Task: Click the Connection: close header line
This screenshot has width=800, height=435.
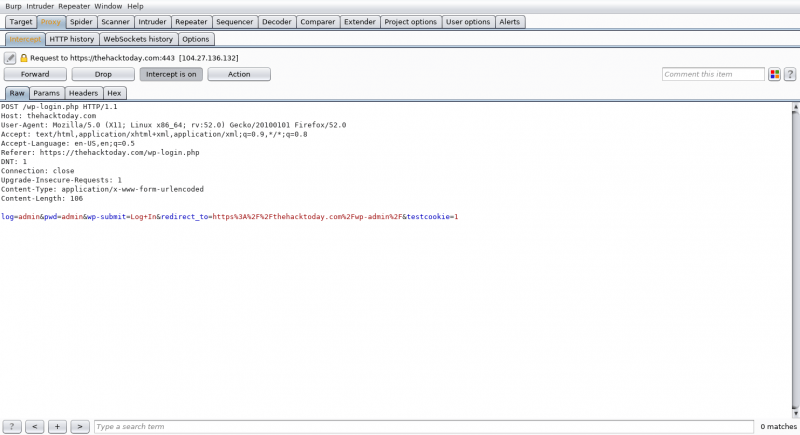Action: click(x=37, y=171)
